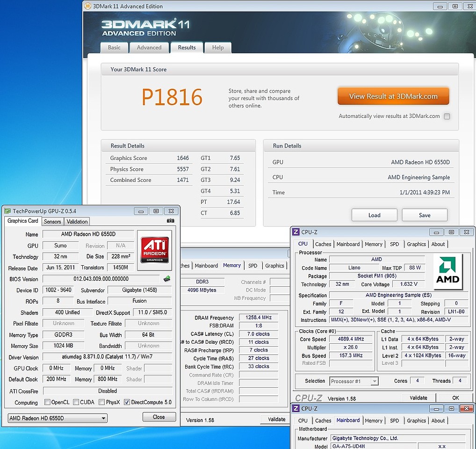This screenshot has height=449, width=476.
Task: Click the Memory Size field 1024 MB
Action: (63, 346)
